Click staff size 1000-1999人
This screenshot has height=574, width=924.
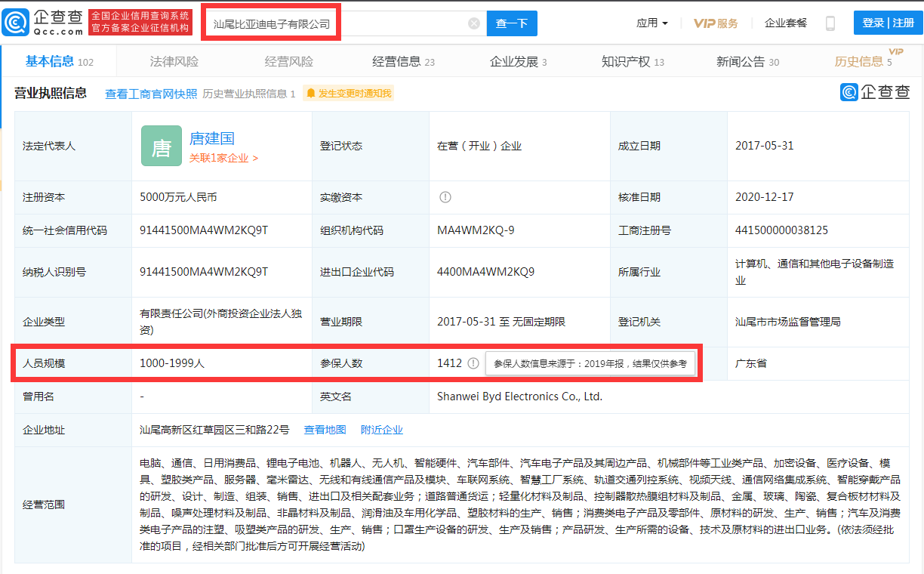pyautogui.click(x=172, y=363)
